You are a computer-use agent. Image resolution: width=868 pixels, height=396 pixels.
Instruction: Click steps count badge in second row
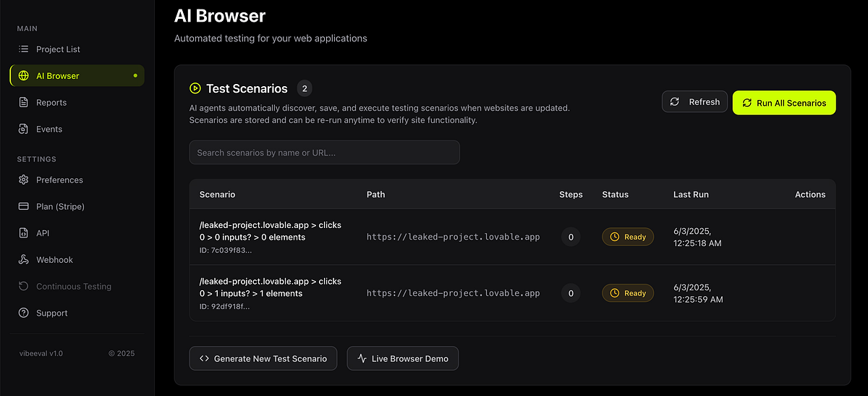tap(571, 293)
